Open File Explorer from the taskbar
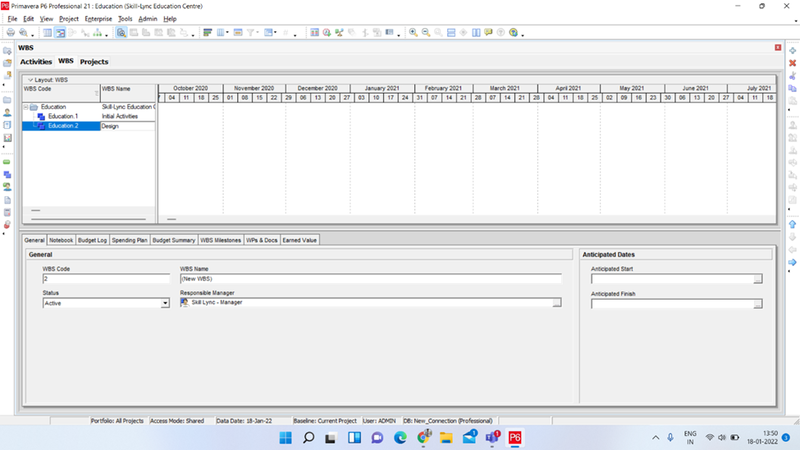The height and width of the screenshot is (450, 800). coord(446,438)
